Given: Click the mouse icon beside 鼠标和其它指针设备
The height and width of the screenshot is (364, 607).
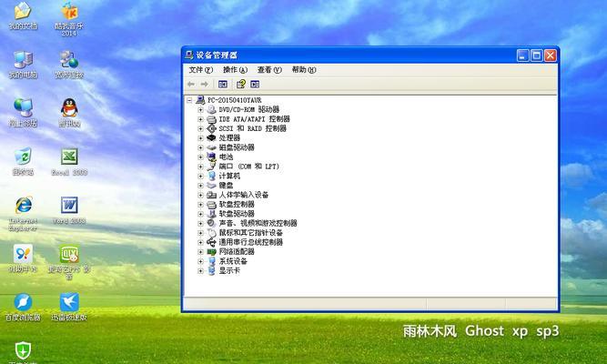Looking at the screenshot, I should tap(211, 233).
